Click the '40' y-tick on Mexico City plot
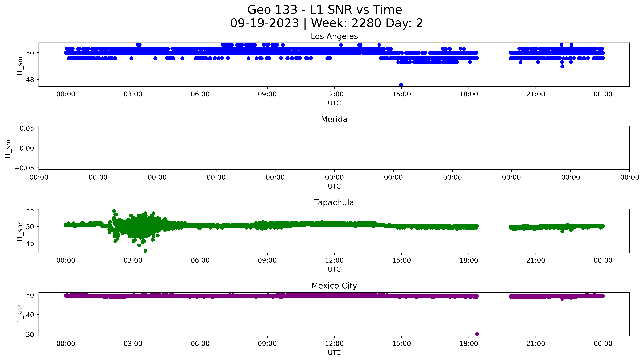The image size is (644, 361). [x=30, y=315]
